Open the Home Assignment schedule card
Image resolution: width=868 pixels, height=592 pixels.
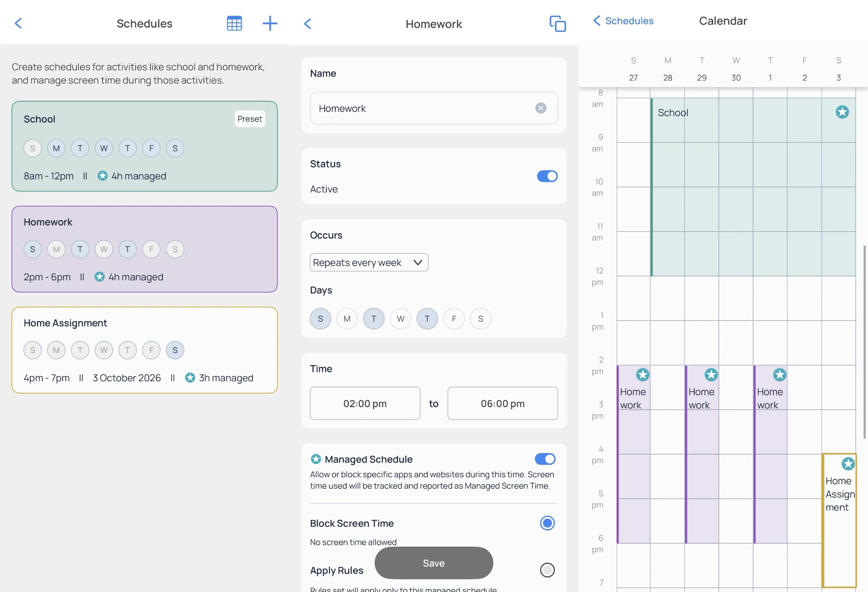[145, 350]
